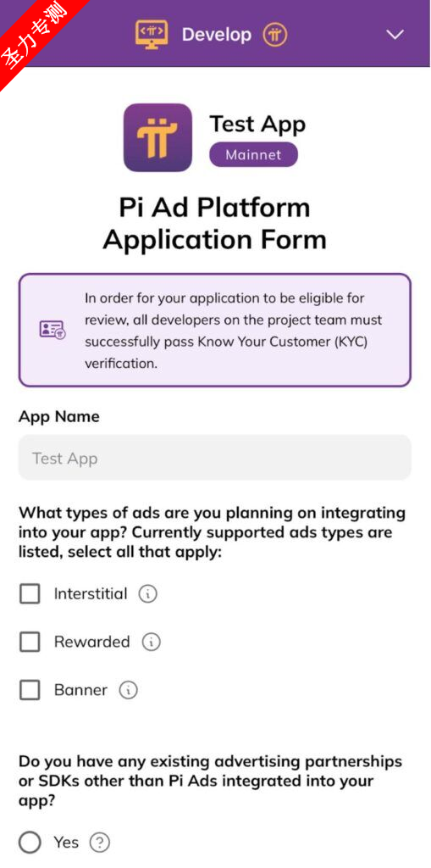The height and width of the screenshot is (868, 431).
Task: Open the Rewarded info icon
Action: [151, 643]
